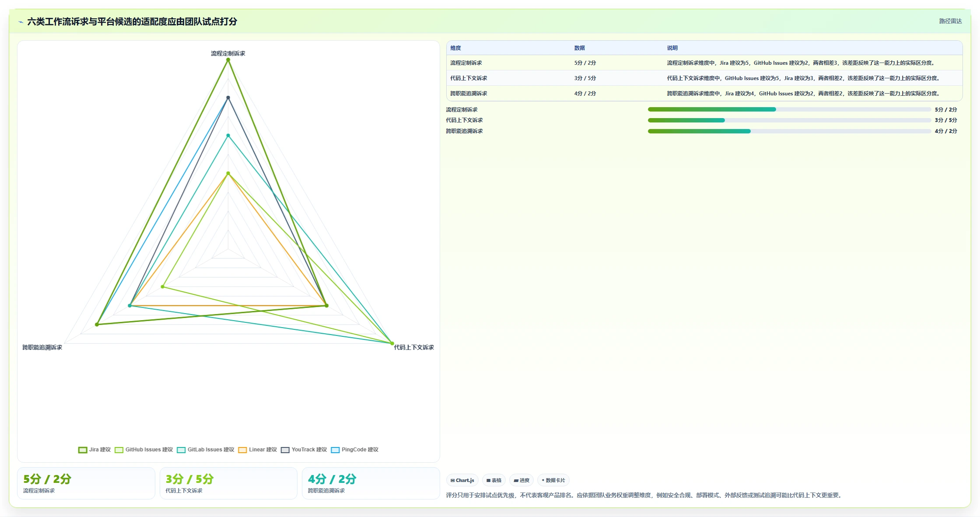Select the 维度 column header
980x517 pixels.
click(455, 48)
